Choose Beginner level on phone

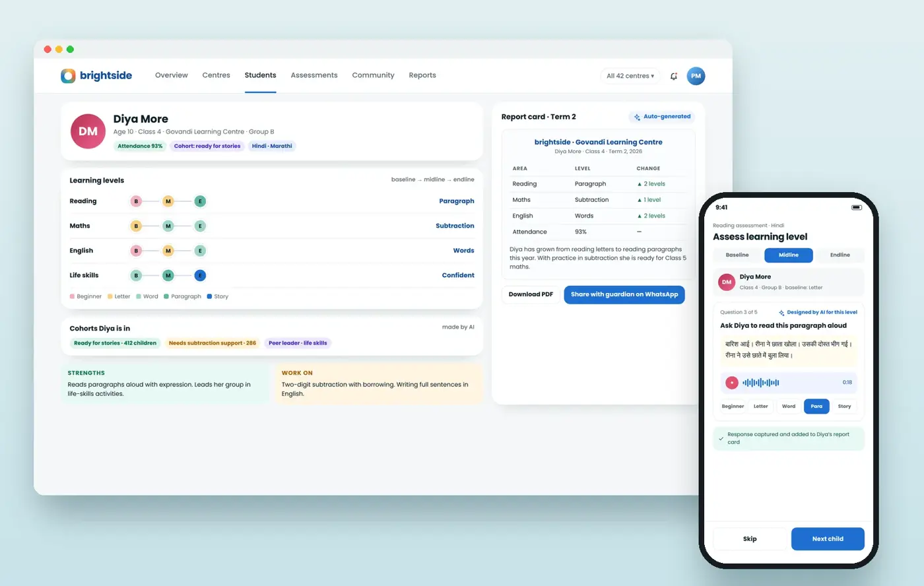[733, 407]
